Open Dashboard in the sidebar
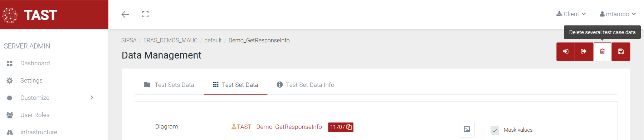This screenshot has width=644, height=140. click(35, 63)
